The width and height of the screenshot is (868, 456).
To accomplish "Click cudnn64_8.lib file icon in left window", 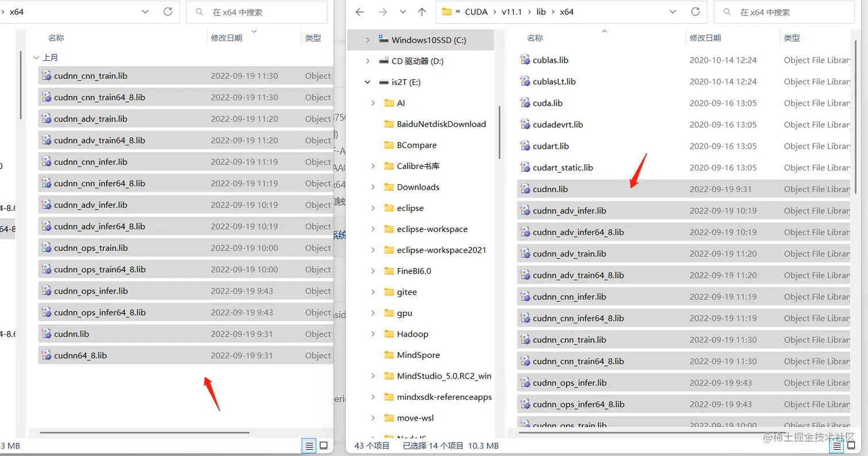I will point(46,355).
